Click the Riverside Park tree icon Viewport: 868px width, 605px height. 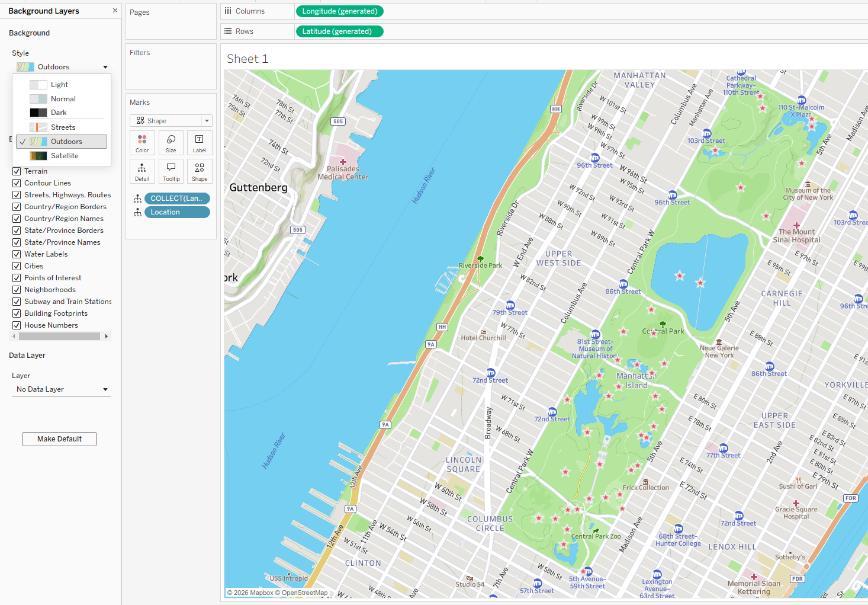pyautogui.click(x=480, y=259)
